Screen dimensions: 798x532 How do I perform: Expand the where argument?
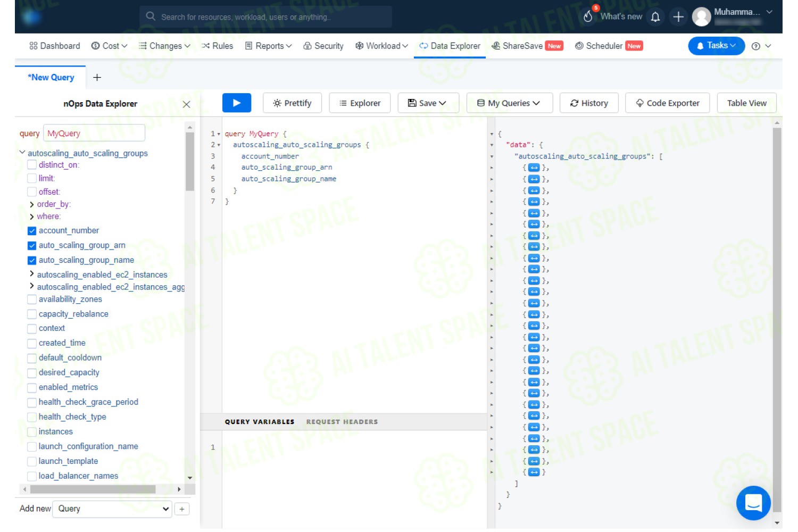pyautogui.click(x=32, y=217)
